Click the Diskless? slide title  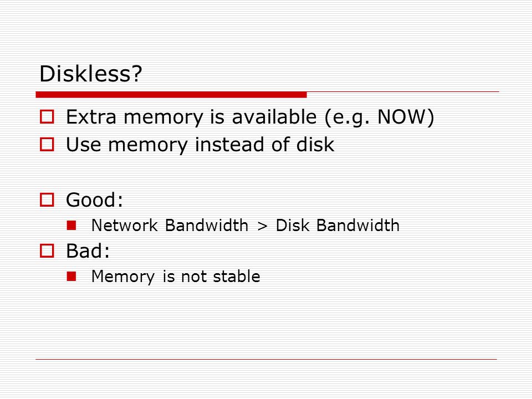click(90, 74)
